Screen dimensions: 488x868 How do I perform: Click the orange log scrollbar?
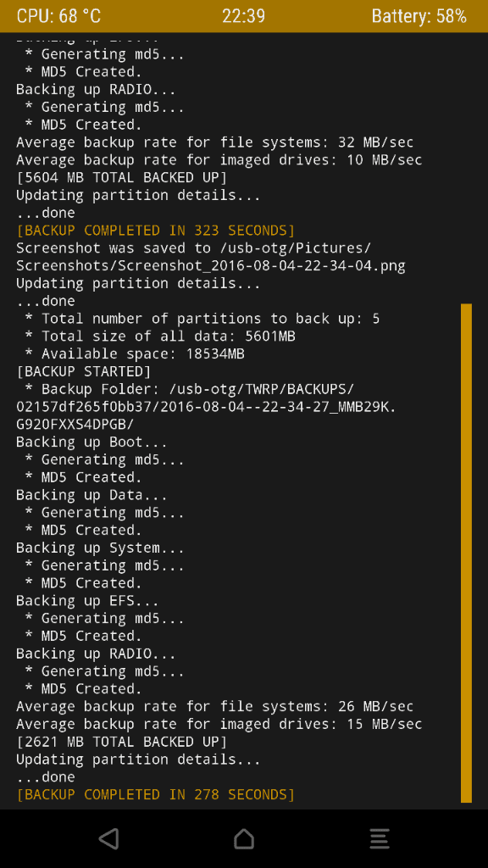pyautogui.click(x=467, y=553)
